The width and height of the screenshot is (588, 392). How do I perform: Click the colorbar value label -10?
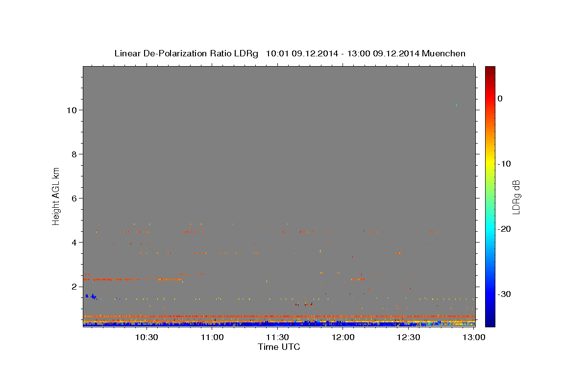coord(504,164)
